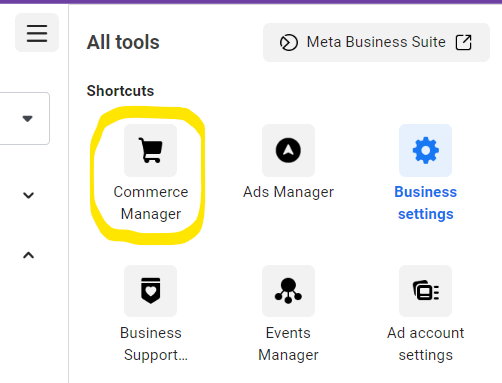This screenshot has height=383, width=502.
Task: Open Business settings gear icon
Action: [426, 150]
